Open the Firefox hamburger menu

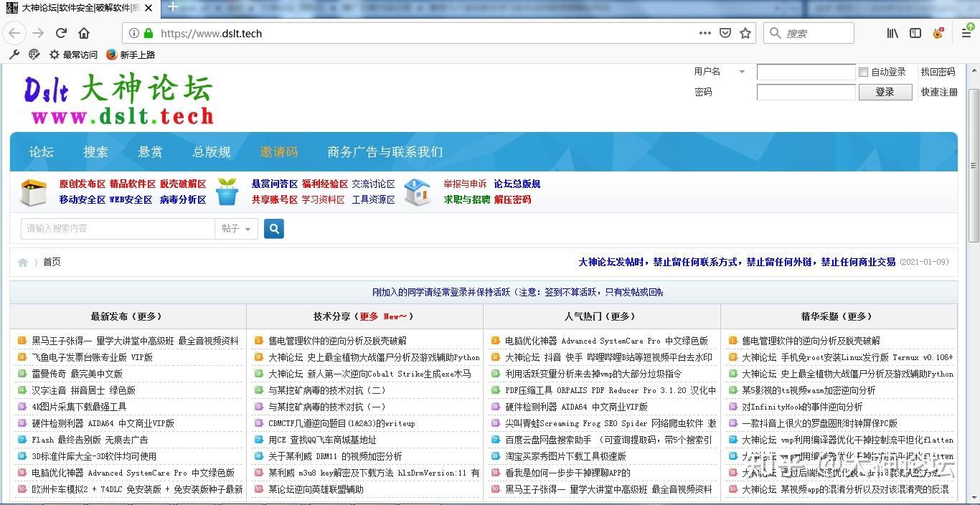pos(966,33)
